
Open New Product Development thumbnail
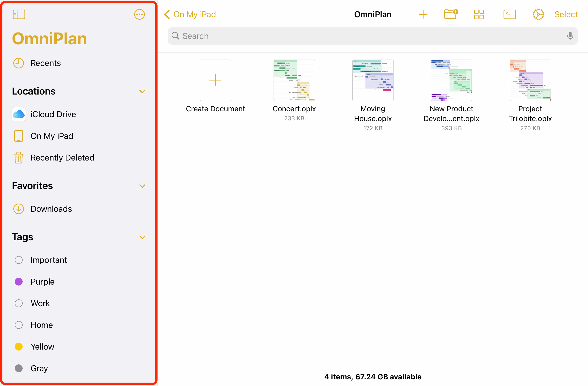(451, 80)
